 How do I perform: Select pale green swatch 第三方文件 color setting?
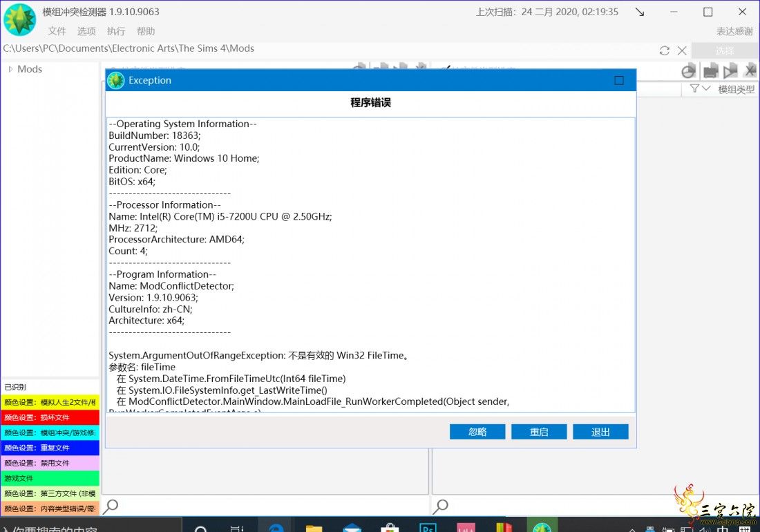[50, 494]
